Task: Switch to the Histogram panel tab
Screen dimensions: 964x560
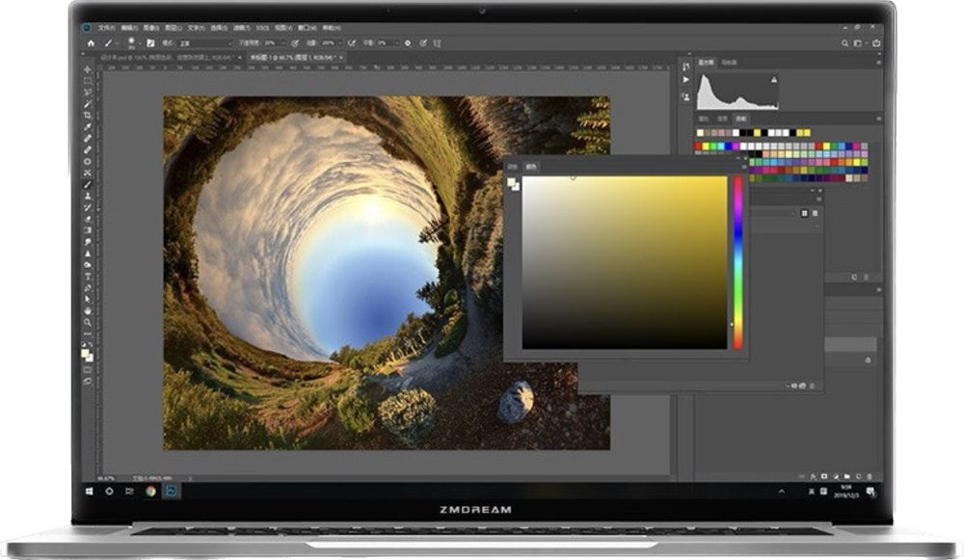Action: [707, 64]
